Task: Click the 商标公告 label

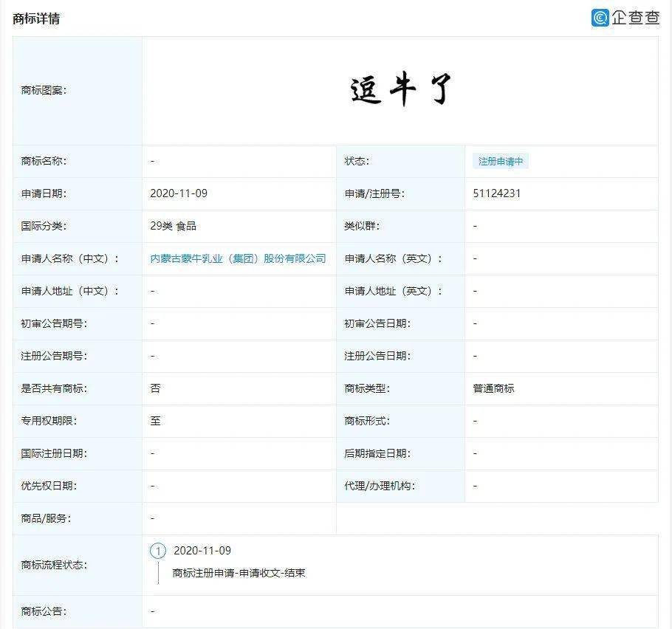Action: click(44, 611)
